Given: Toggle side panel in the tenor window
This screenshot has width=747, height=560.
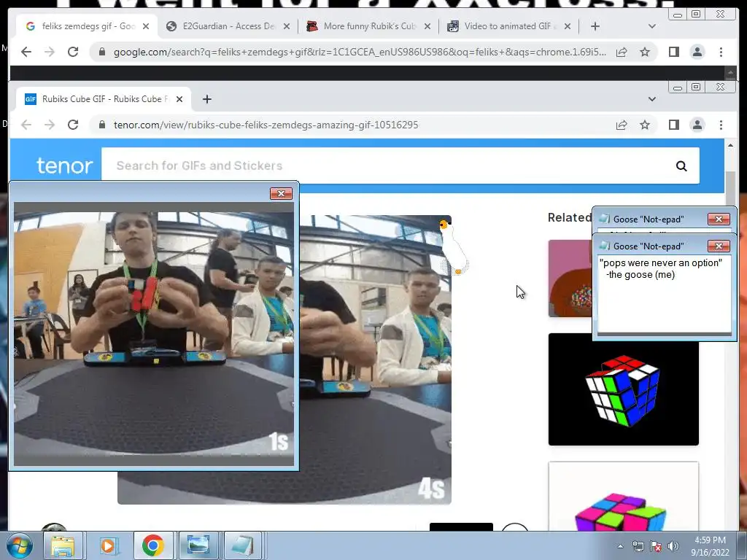Looking at the screenshot, I should (x=673, y=125).
